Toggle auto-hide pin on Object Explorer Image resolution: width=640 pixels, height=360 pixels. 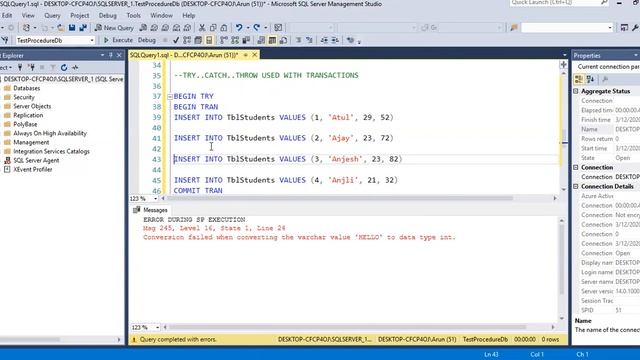(x=111, y=55)
